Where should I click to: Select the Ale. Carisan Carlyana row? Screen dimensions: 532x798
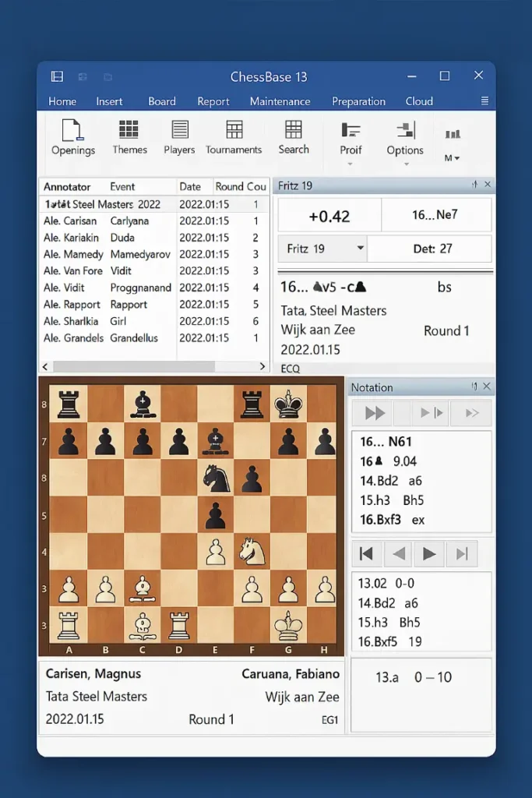(154, 221)
